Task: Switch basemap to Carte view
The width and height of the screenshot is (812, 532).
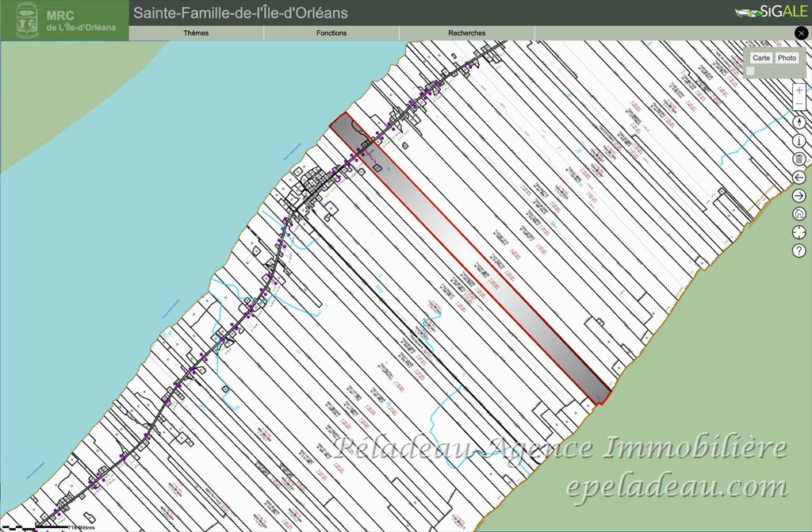Action: coord(761,58)
